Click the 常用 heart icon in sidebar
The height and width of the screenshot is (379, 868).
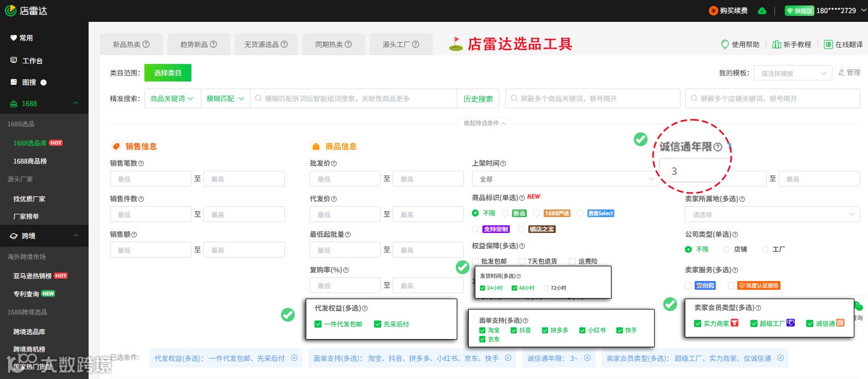14,38
